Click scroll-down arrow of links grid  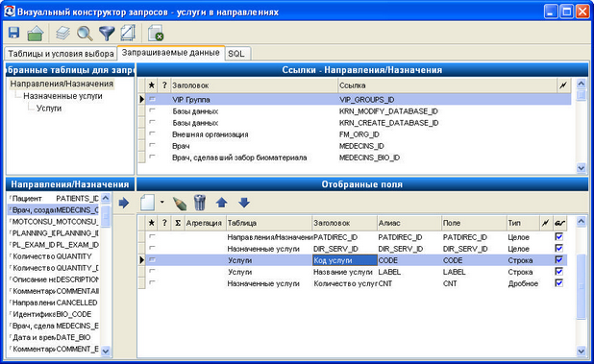coord(582,168)
